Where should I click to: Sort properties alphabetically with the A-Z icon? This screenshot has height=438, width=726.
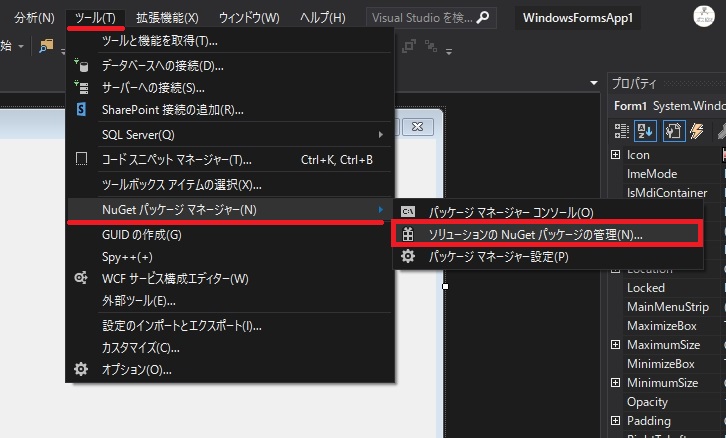click(645, 131)
